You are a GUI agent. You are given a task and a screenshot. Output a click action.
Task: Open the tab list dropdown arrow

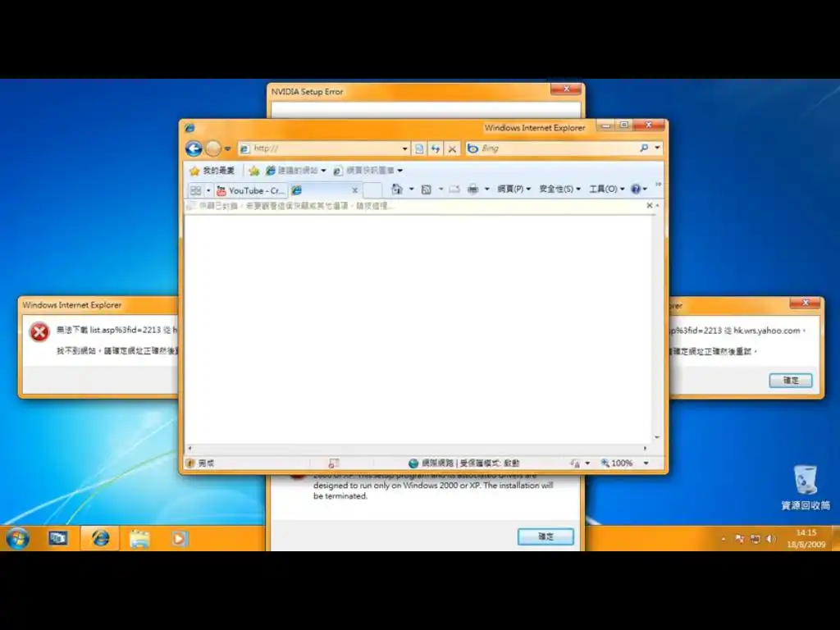click(208, 190)
